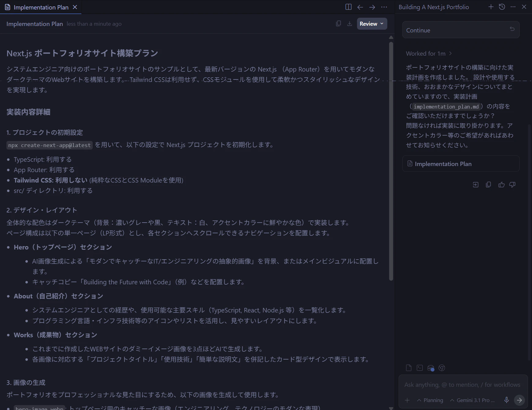Expand the Worked for 1m details
This screenshot has height=410, width=532.
coord(429,54)
